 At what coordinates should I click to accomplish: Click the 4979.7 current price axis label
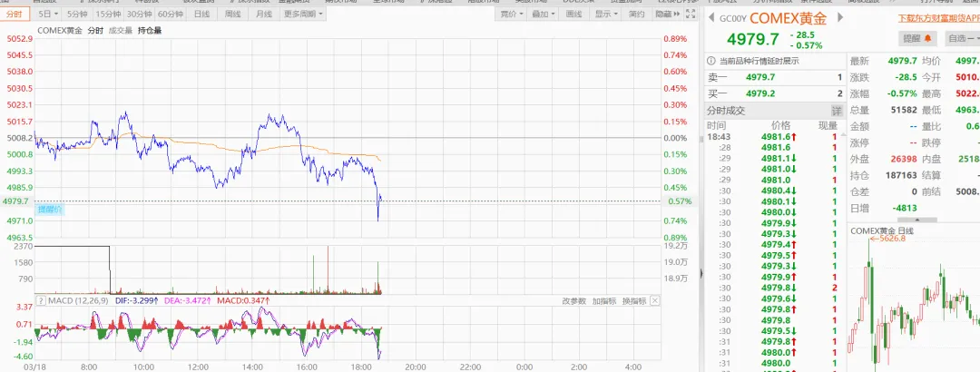pyautogui.click(x=15, y=201)
